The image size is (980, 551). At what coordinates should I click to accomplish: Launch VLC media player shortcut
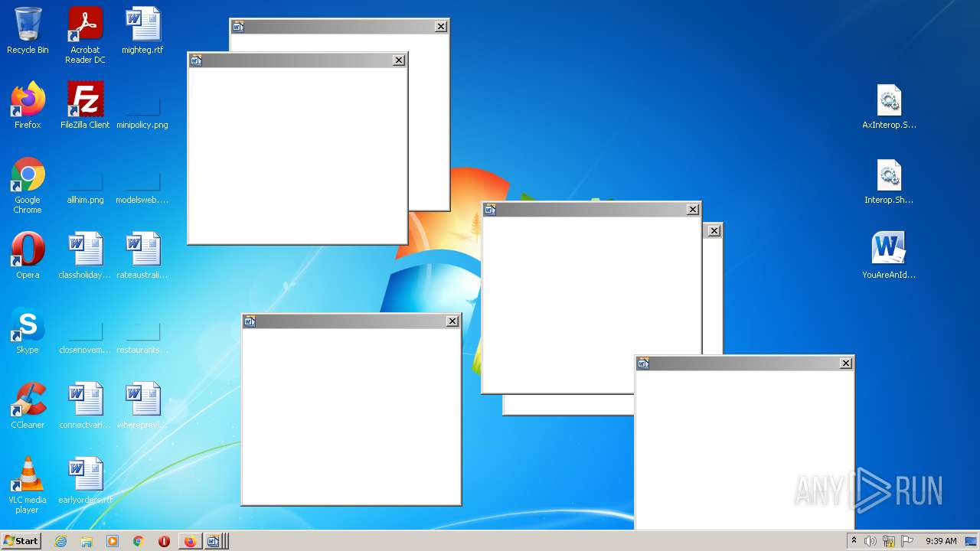click(x=28, y=485)
